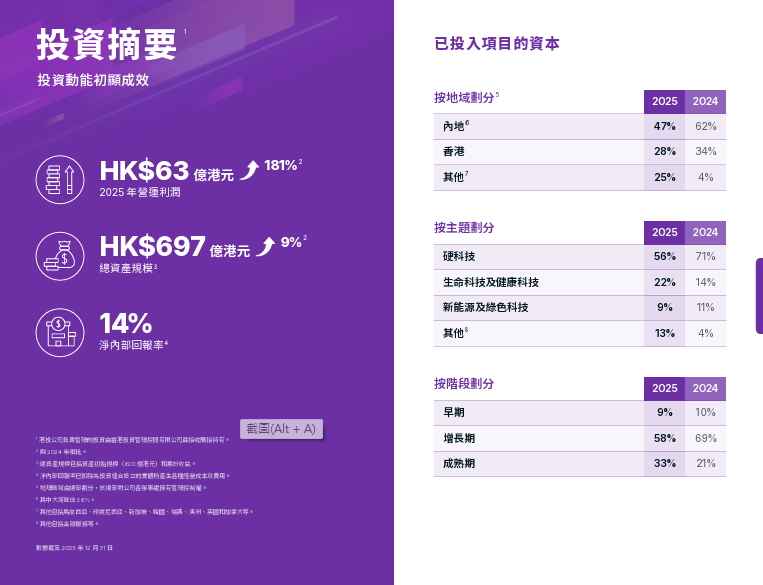
Task: Click the coin stack icon beside HK$63
Action: tap(60, 180)
